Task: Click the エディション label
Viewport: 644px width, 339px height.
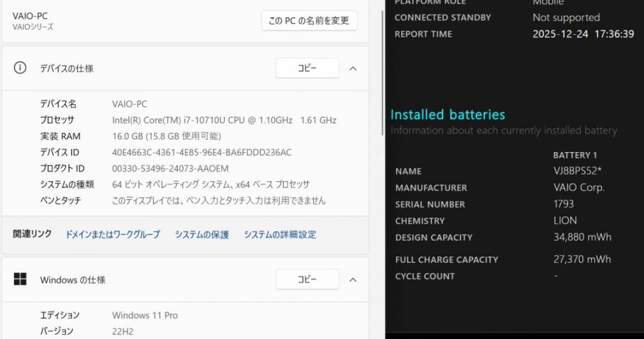Action: pos(59,315)
